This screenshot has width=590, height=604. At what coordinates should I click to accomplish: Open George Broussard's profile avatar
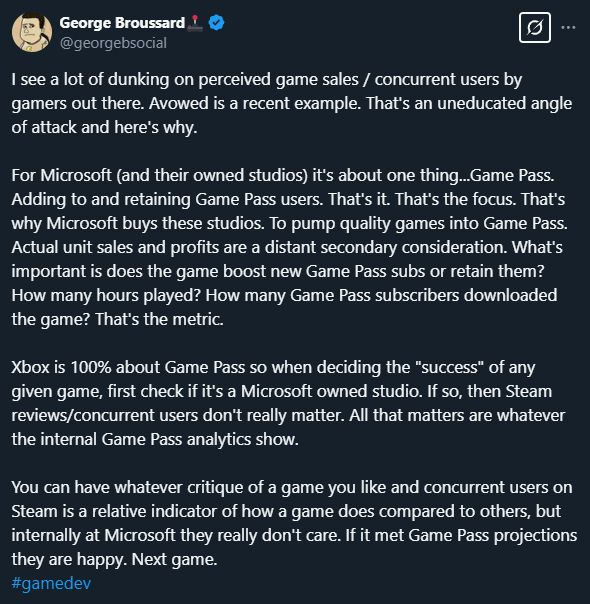pyautogui.click(x=32, y=32)
